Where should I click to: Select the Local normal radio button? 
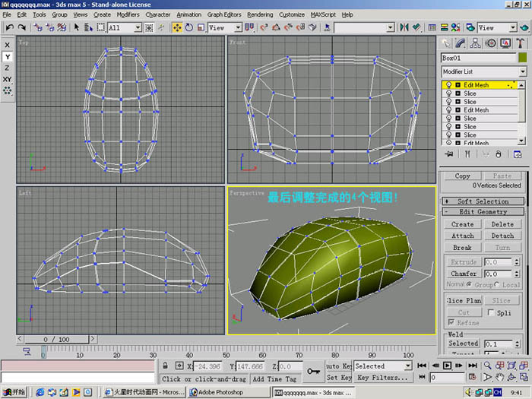click(x=497, y=284)
